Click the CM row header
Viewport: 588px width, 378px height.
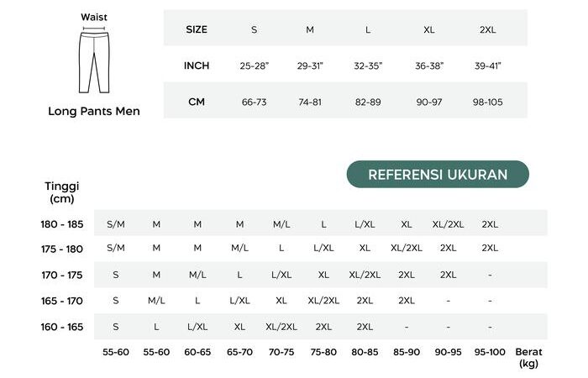click(x=197, y=102)
